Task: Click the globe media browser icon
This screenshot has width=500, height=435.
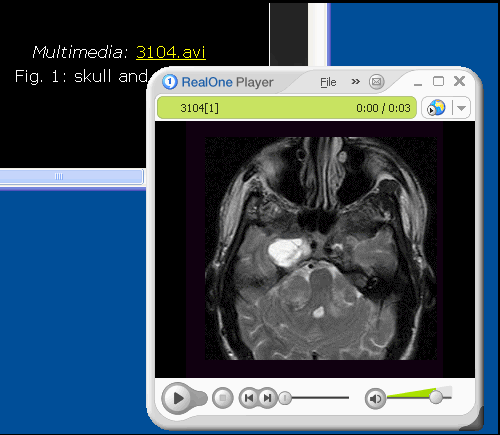Action: tap(436, 108)
